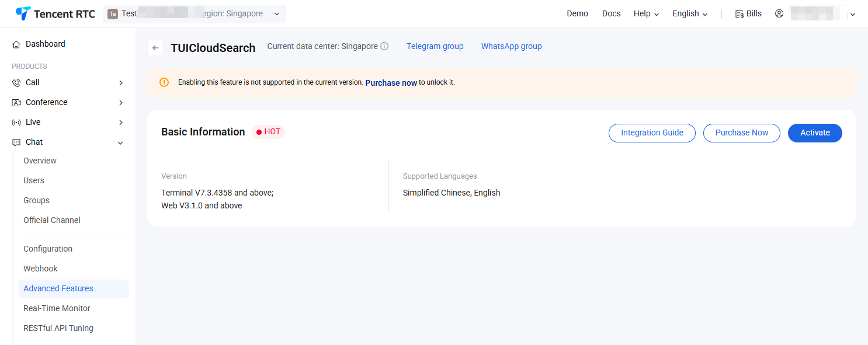Image resolution: width=868 pixels, height=345 pixels.
Task: Go to Dashboard in sidebar
Action: (x=46, y=44)
